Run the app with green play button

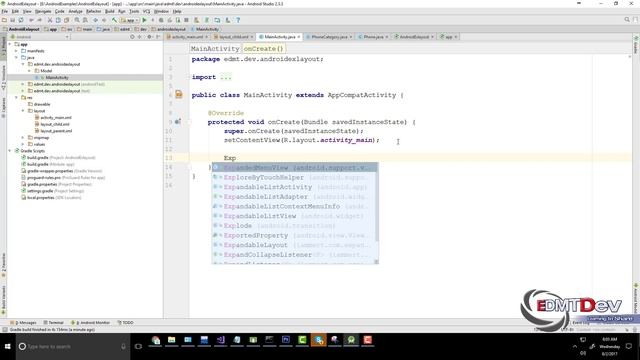click(x=144, y=20)
